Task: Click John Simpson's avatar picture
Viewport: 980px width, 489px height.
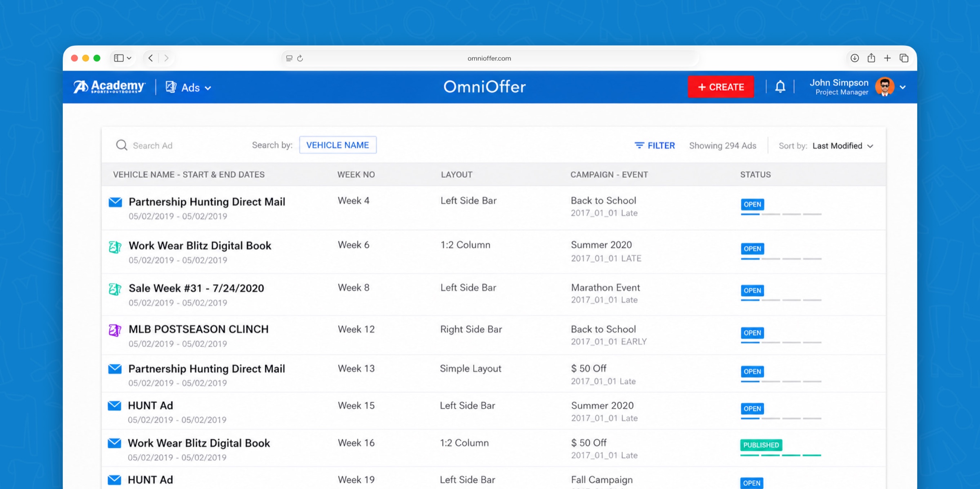Action: (x=884, y=87)
